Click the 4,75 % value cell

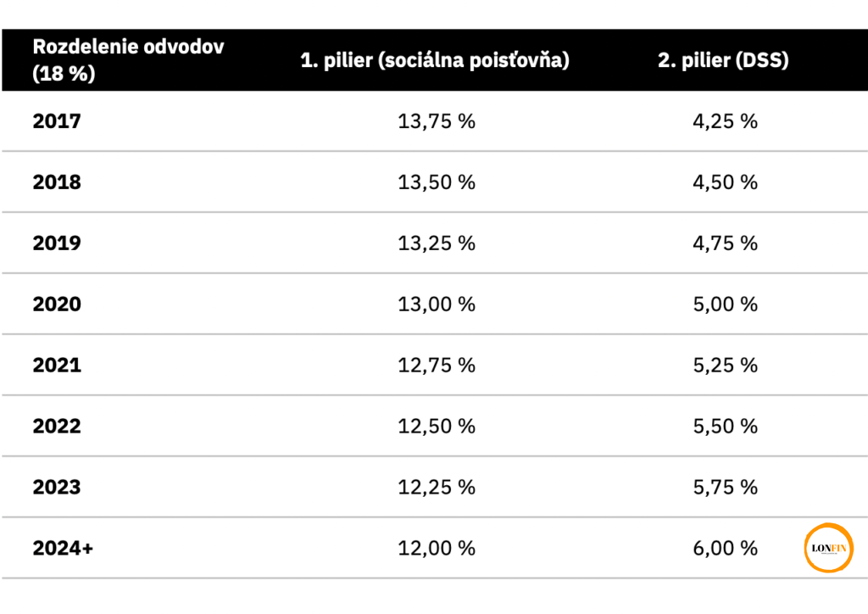click(726, 243)
